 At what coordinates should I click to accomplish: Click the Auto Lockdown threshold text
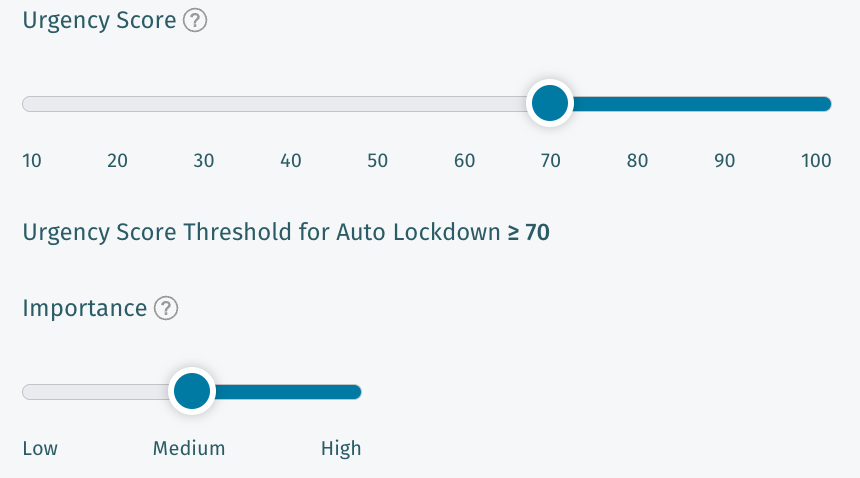pos(285,233)
